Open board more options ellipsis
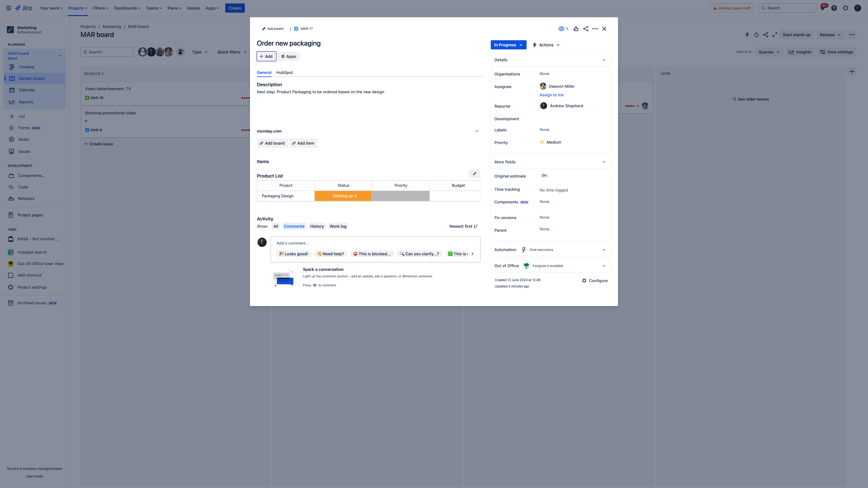Image resolution: width=868 pixels, height=488 pixels. tap(852, 35)
